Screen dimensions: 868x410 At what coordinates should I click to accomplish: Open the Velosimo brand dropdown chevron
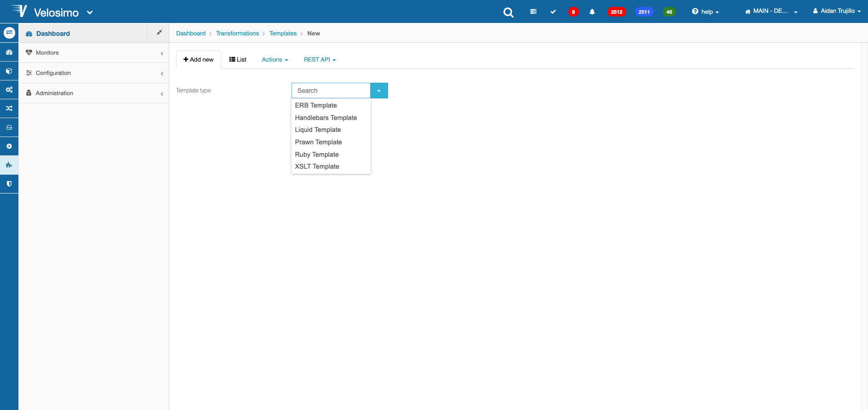click(x=90, y=12)
